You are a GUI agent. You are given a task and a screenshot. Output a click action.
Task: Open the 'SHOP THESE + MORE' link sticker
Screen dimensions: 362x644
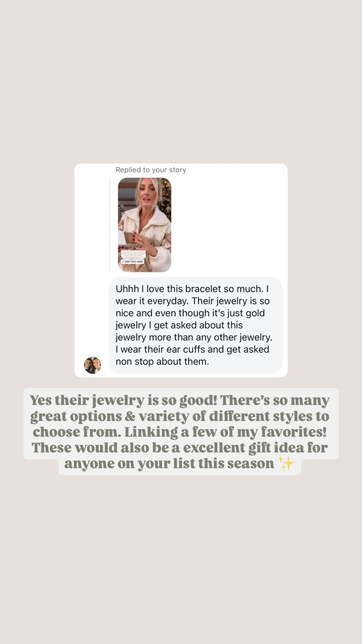(x=132, y=262)
